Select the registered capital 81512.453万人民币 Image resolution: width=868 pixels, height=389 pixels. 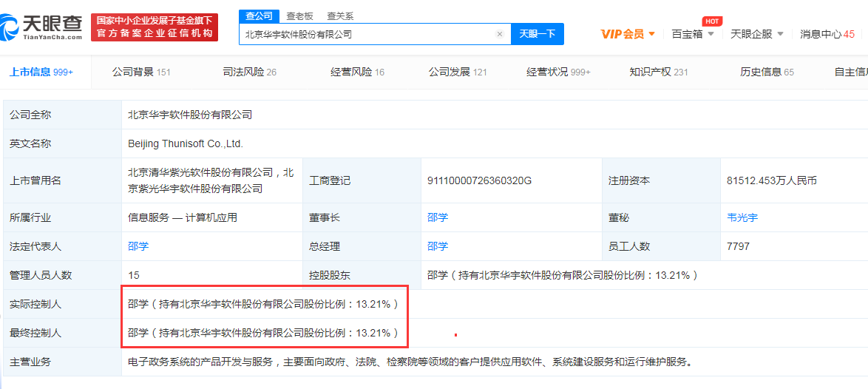pyautogui.click(x=772, y=180)
